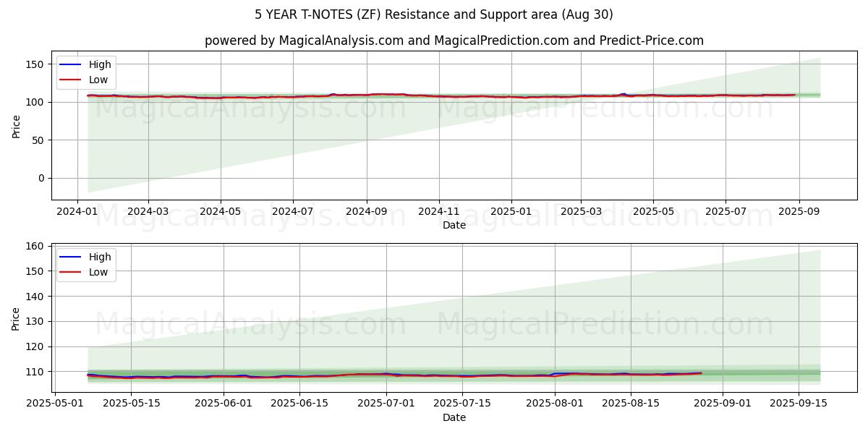This screenshot has width=868, height=434.
Task: Click the '2025-09-15' tick label
Action: [x=799, y=403]
